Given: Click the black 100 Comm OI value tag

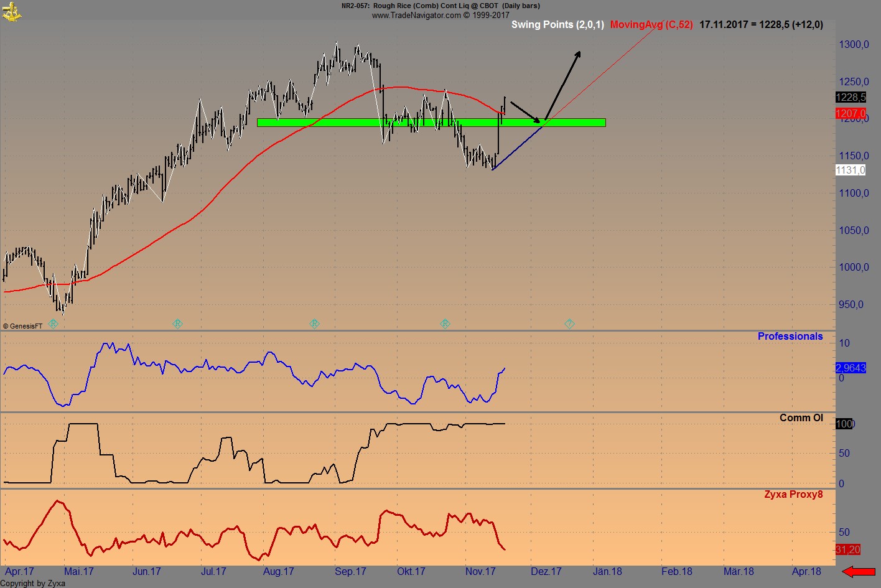Looking at the screenshot, I should point(844,424).
